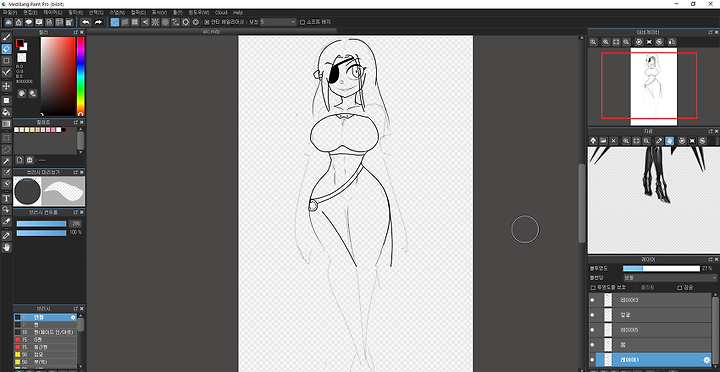Select the Eraser tool in left toolbar

tap(6, 49)
